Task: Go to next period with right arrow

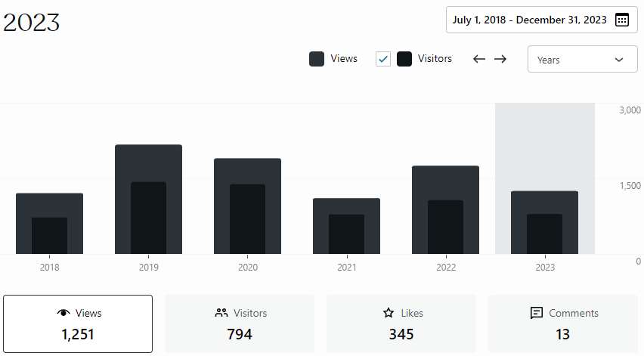Action: pyautogui.click(x=500, y=59)
